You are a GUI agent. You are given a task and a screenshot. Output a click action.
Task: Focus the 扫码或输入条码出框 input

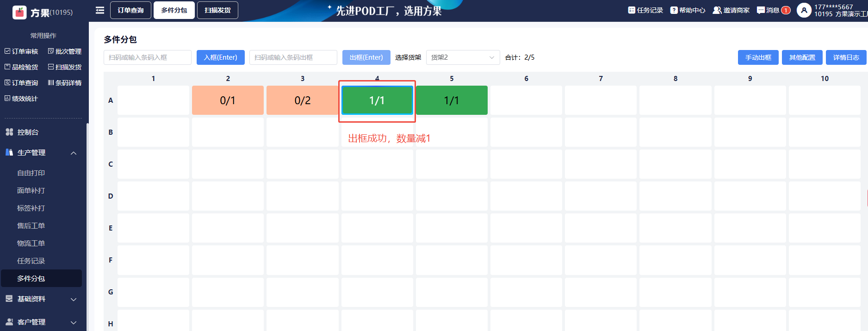pos(293,57)
